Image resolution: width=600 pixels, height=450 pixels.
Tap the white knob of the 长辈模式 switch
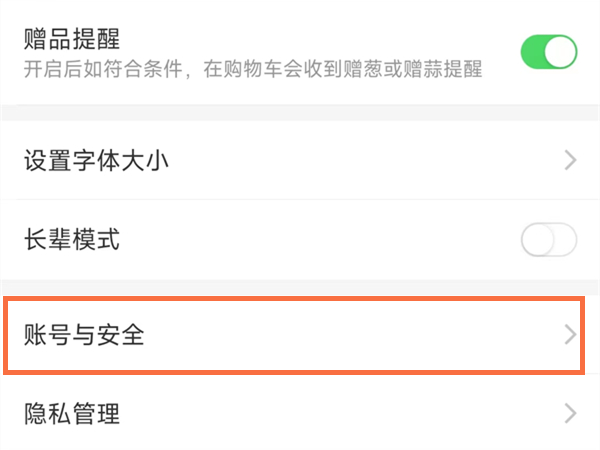point(537,240)
